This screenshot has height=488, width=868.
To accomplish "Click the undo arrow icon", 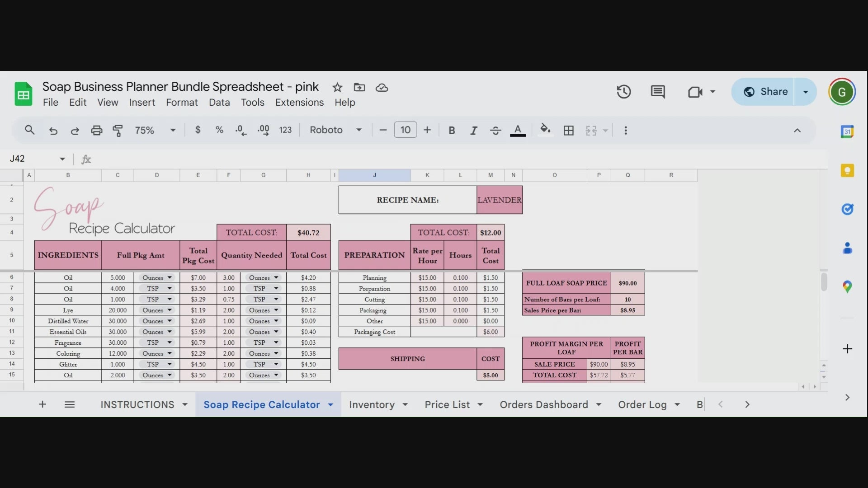I will (x=53, y=131).
